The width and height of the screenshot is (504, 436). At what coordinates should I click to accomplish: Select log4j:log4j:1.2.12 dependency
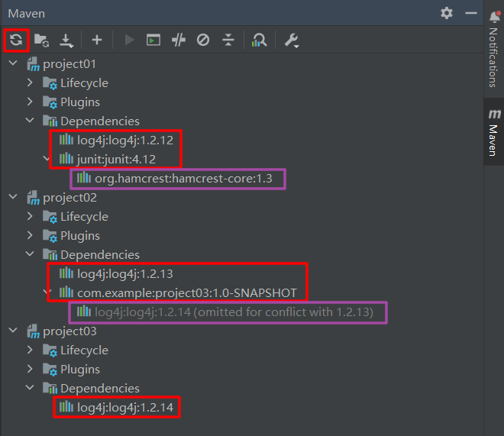[125, 140]
